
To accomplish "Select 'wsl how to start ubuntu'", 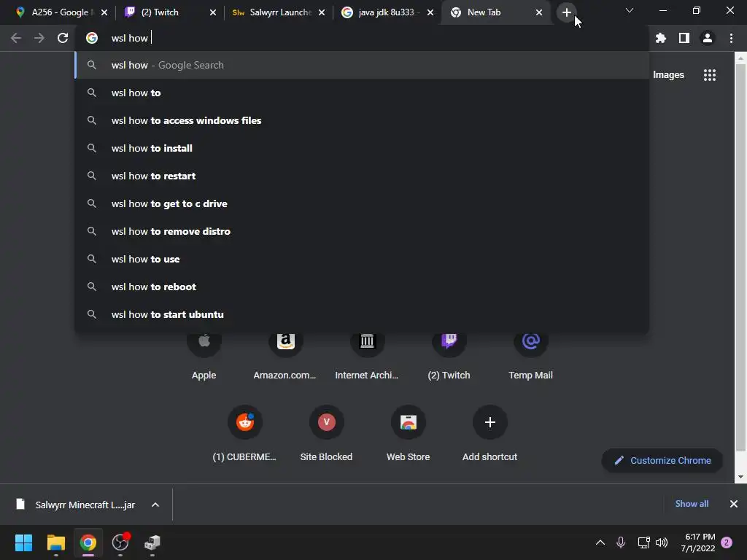I will (362, 314).
